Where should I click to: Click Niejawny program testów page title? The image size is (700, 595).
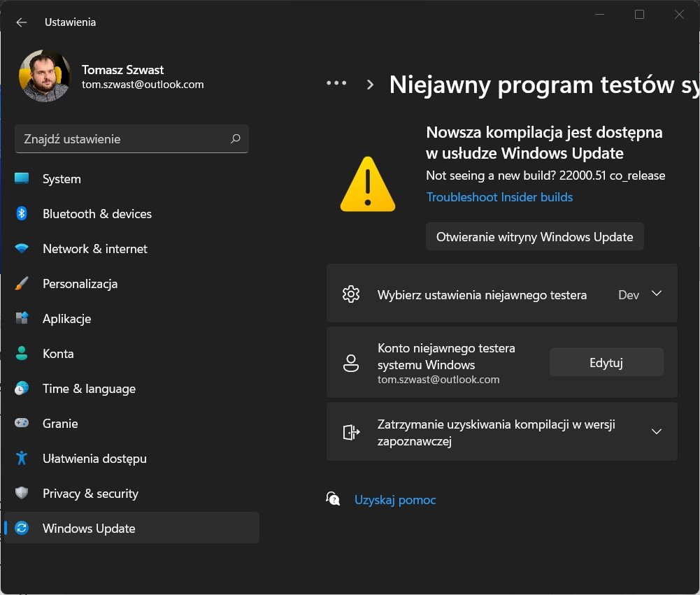(x=544, y=85)
